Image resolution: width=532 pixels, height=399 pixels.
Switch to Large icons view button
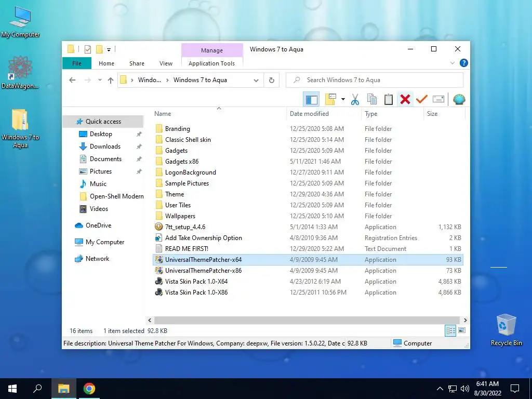tap(461, 330)
